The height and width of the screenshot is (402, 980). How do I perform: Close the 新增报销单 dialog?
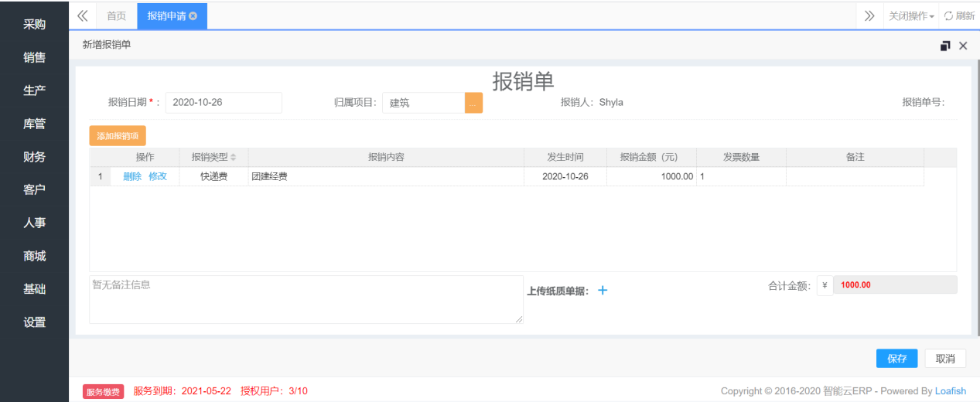tap(963, 46)
